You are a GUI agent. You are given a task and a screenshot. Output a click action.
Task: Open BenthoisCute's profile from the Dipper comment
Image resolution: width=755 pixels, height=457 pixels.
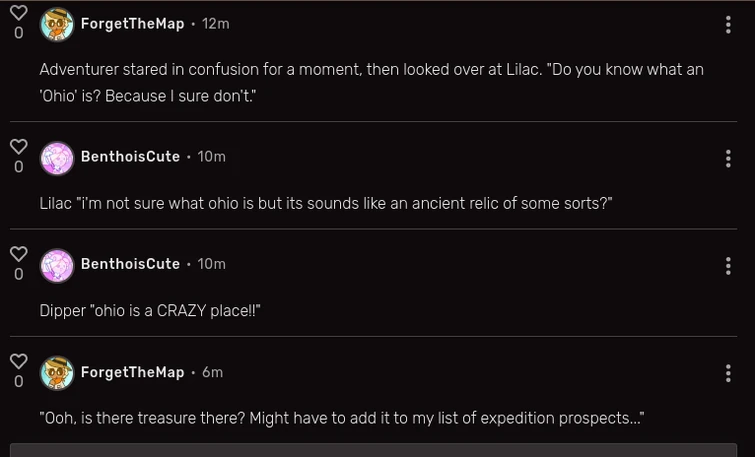pos(130,264)
